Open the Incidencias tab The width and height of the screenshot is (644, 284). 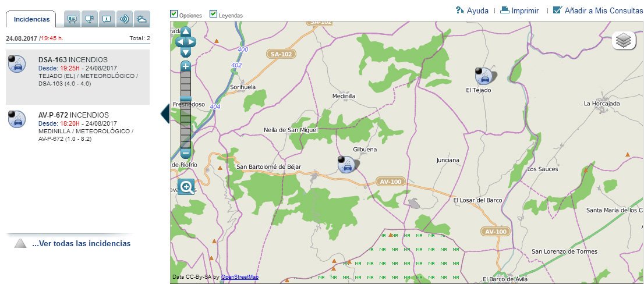pos(31,19)
